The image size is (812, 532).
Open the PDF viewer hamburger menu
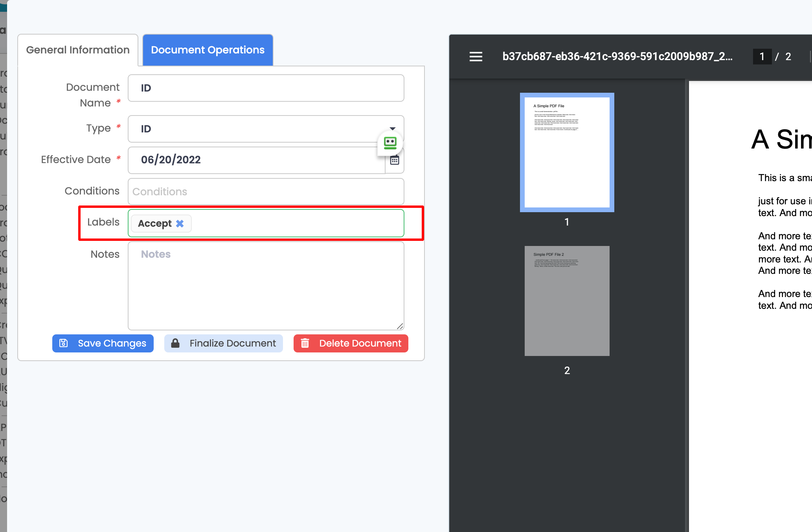pos(476,57)
